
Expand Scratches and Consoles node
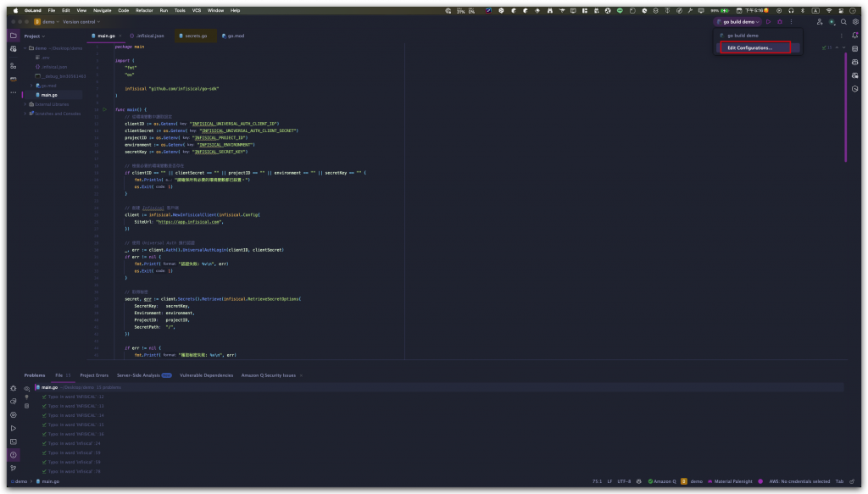pos(25,114)
